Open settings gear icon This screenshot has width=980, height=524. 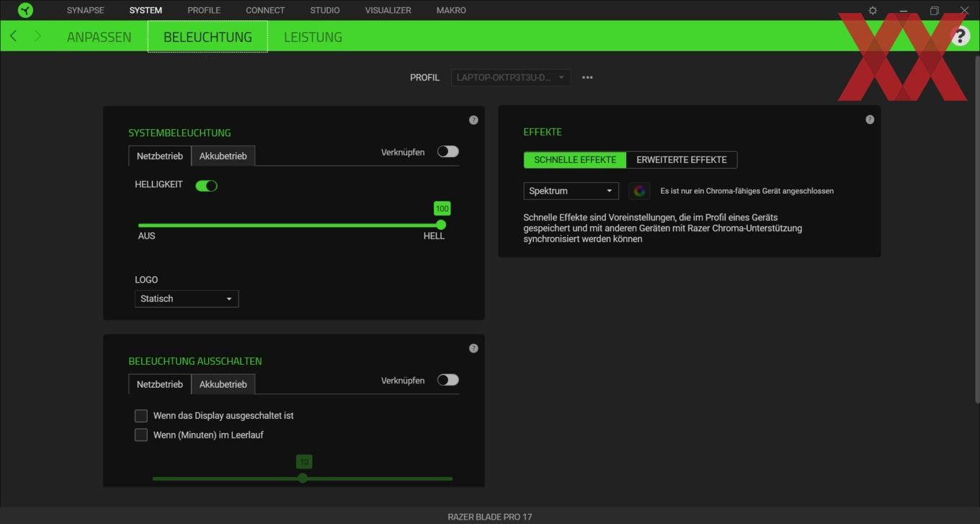(873, 10)
